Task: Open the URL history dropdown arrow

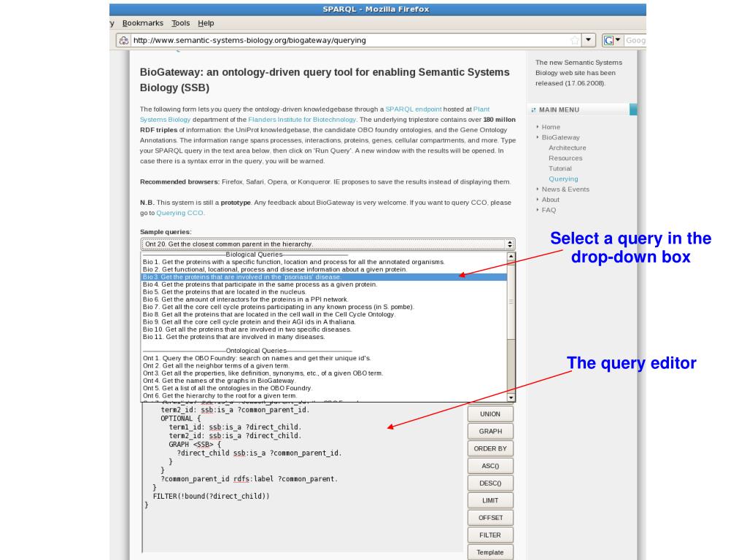Action: 589,40
